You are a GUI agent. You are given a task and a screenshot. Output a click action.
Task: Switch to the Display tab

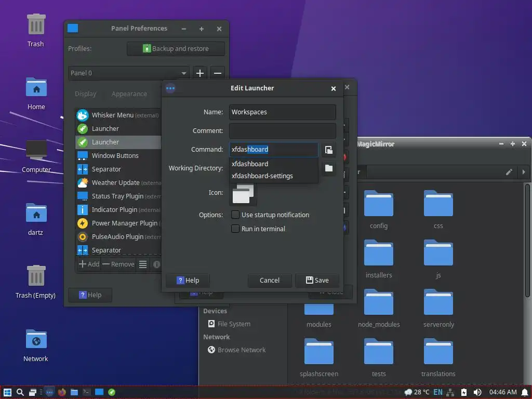coord(86,94)
